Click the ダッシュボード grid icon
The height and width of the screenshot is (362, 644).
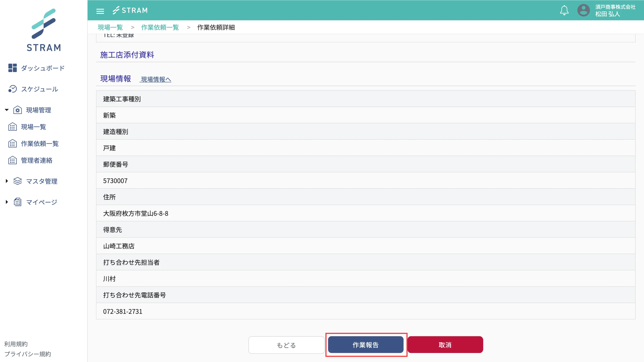tap(12, 68)
